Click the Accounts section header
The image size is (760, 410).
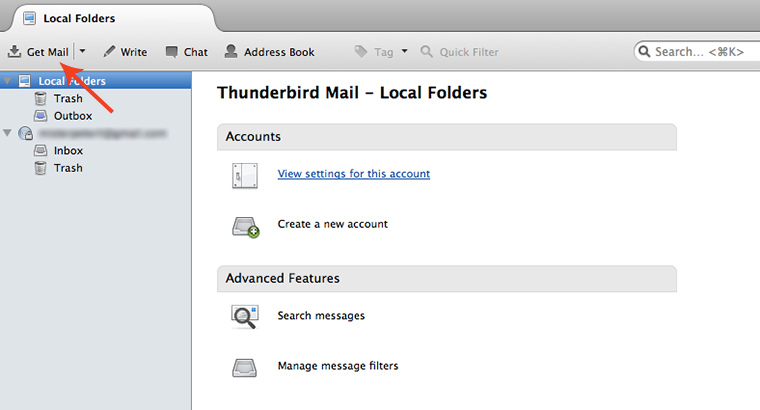coord(447,137)
